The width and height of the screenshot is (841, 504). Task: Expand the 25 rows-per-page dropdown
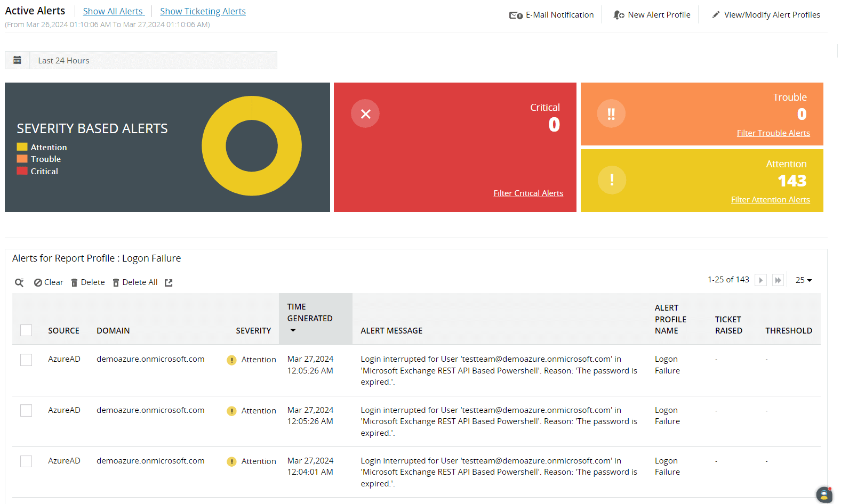tap(804, 280)
